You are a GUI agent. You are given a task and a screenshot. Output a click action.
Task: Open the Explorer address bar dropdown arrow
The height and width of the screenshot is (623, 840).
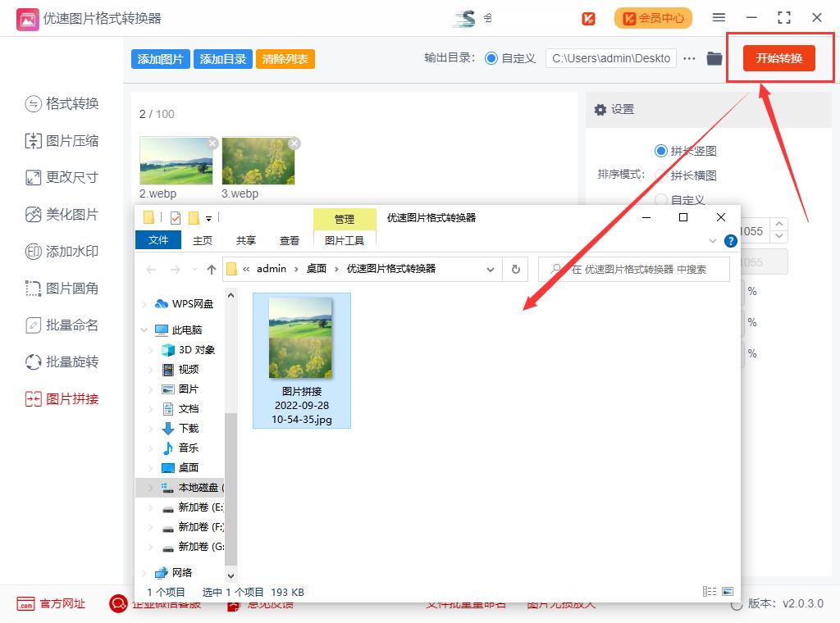491,269
